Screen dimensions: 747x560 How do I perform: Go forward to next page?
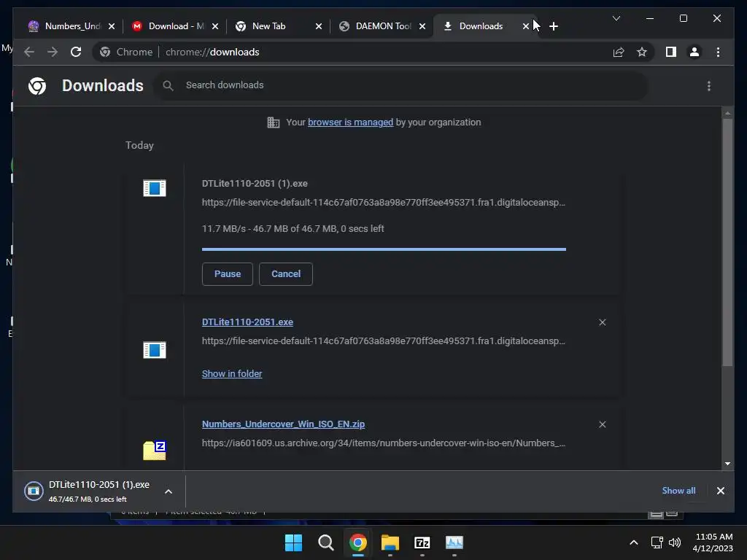click(53, 52)
